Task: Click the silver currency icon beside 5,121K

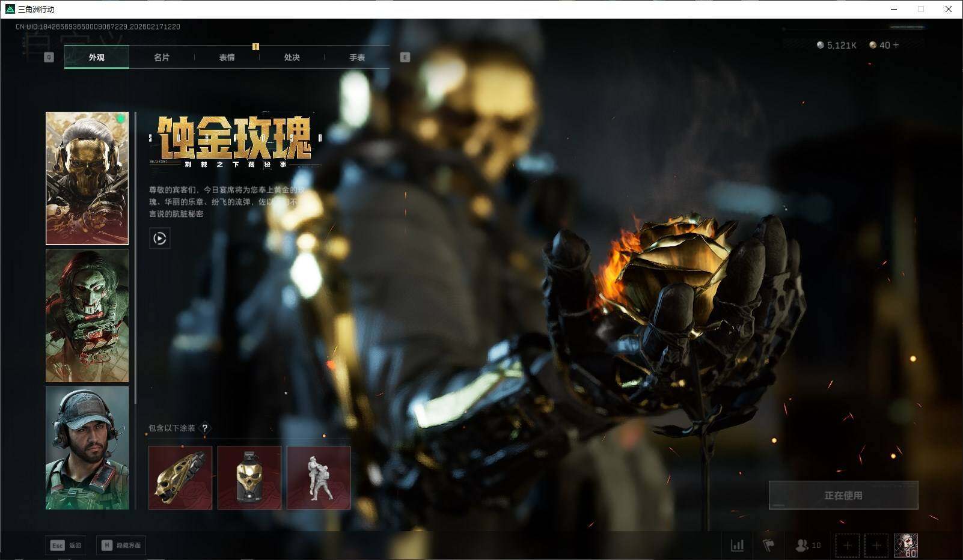Action: pyautogui.click(x=820, y=45)
